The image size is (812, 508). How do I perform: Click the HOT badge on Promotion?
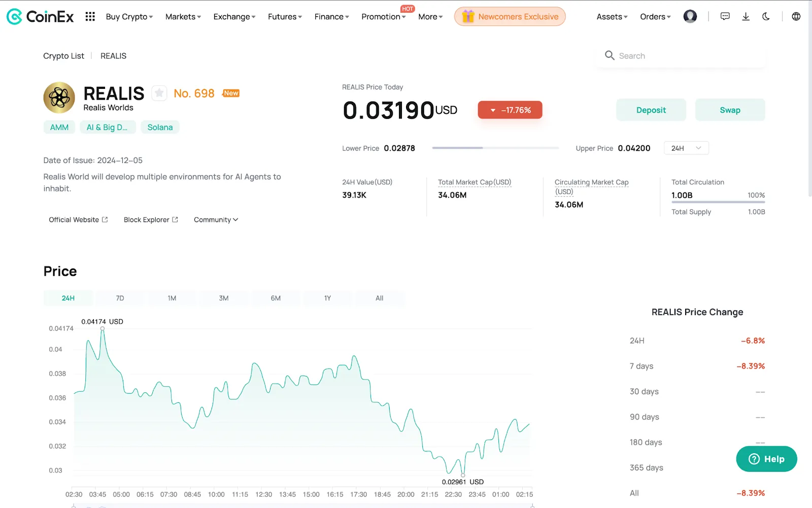click(408, 9)
